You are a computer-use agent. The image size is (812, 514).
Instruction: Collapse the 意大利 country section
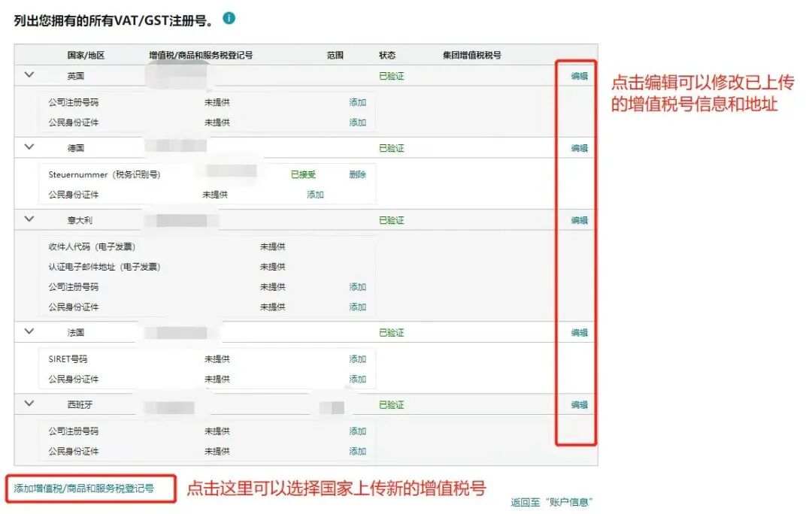click(x=29, y=219)
